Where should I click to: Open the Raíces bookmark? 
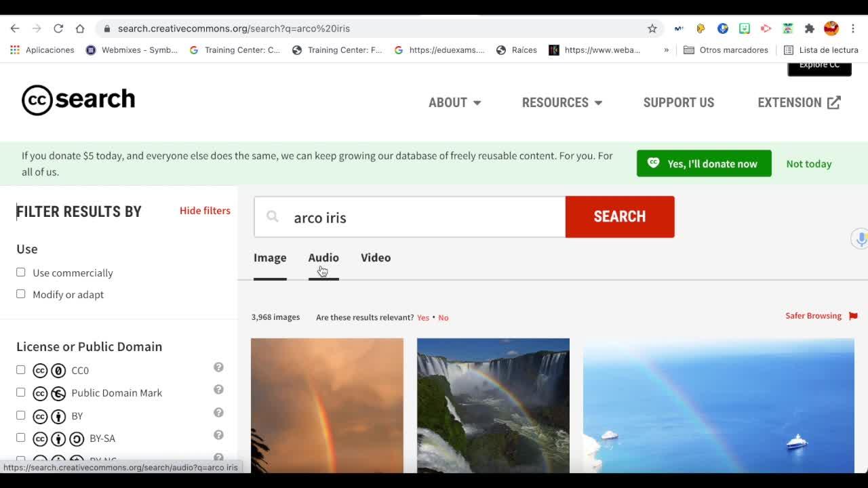coord(517,50)
